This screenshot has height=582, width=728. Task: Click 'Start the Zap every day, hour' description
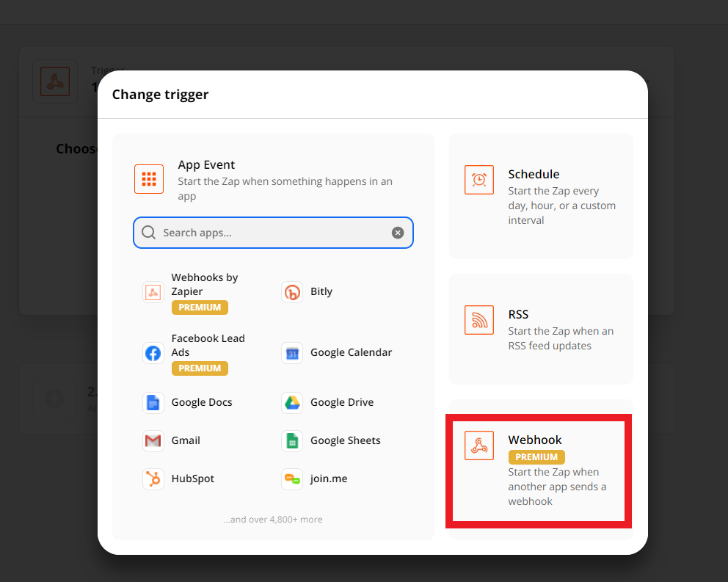pyautogui.click(x=562, y=205)
